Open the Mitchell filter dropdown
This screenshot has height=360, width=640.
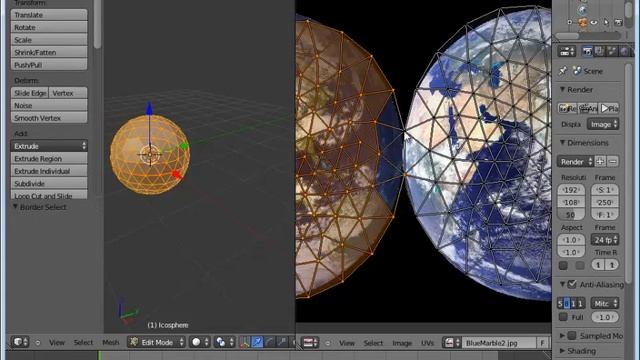[x=604, y=303]
